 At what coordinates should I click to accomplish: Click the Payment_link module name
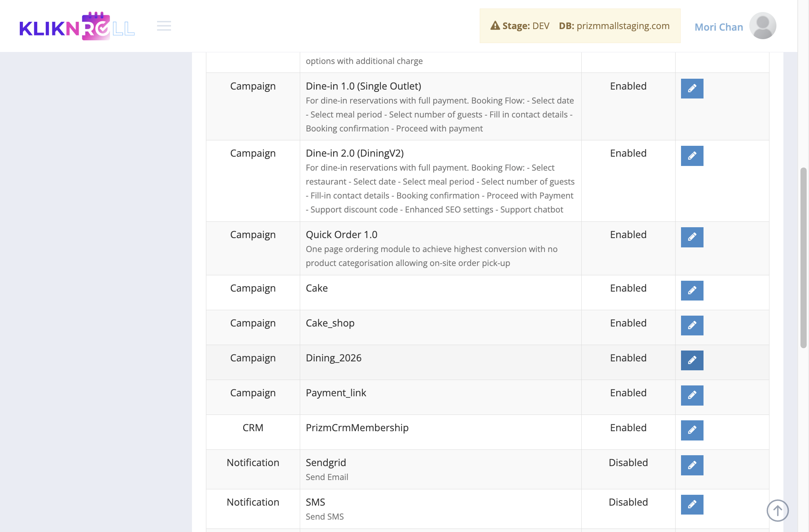(x=336, y=393)
